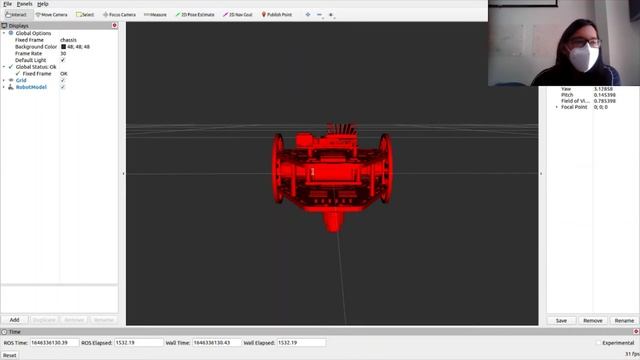Click Rename in the Views panel

pos(624,321)
